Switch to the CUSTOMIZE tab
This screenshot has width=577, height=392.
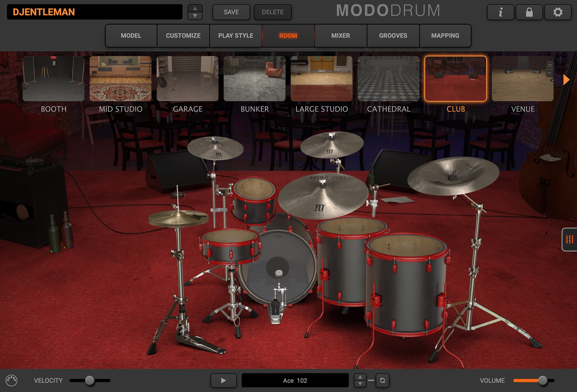tap(182, 35)
